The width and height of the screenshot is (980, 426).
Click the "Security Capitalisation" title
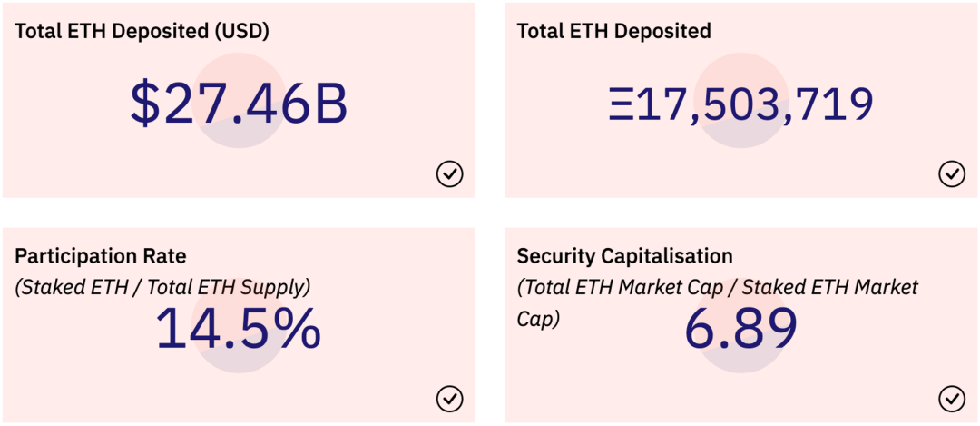tap(624, 256)
